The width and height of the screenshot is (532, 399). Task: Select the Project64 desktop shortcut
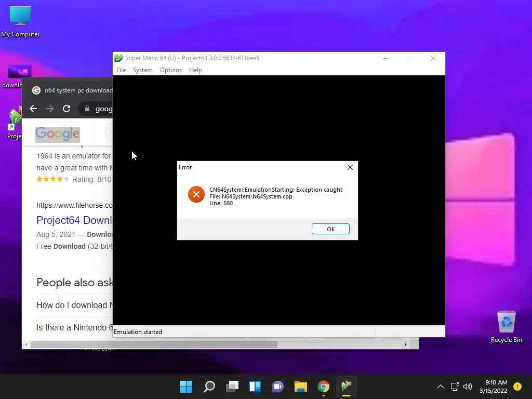[14, 123]
